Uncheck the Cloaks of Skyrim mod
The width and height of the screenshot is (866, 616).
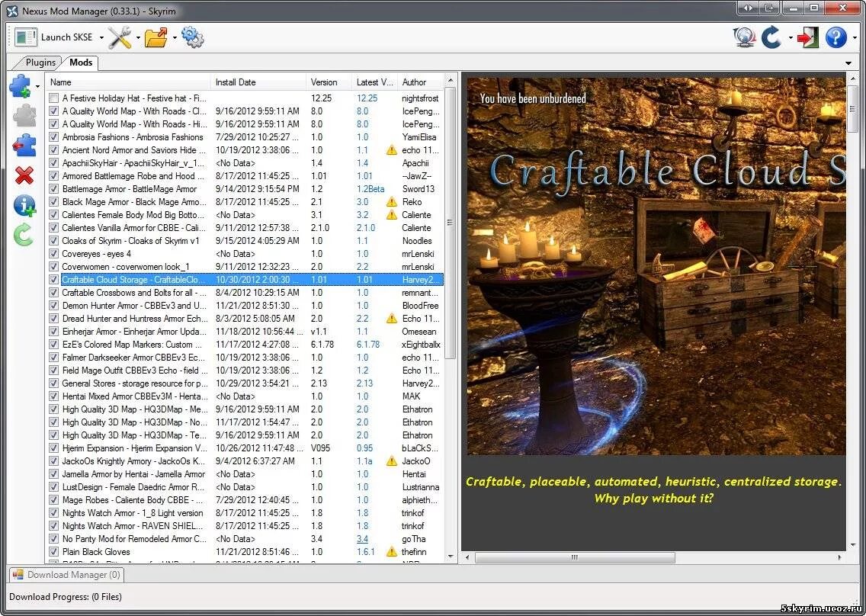pos(53,241)
